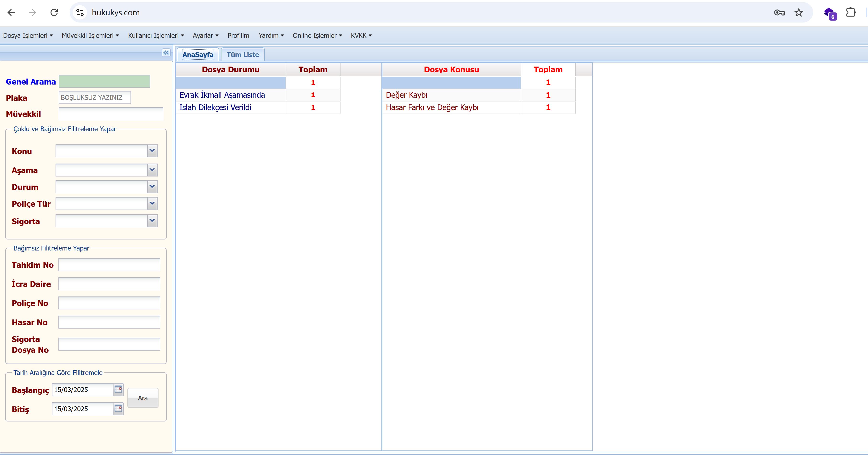The image size is (868, 455).
Task: View site information icon in address bar
Action: tap(80, 12)
